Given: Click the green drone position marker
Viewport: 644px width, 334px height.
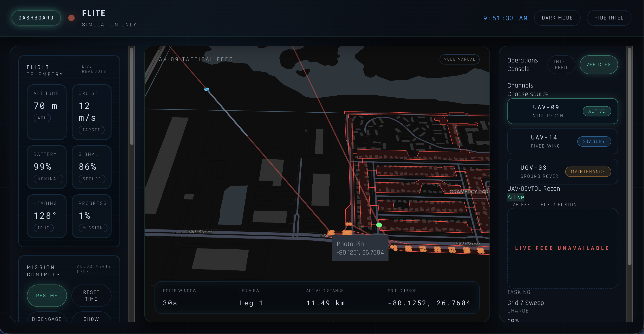Looking at the screenshot, I should [379, 225].
